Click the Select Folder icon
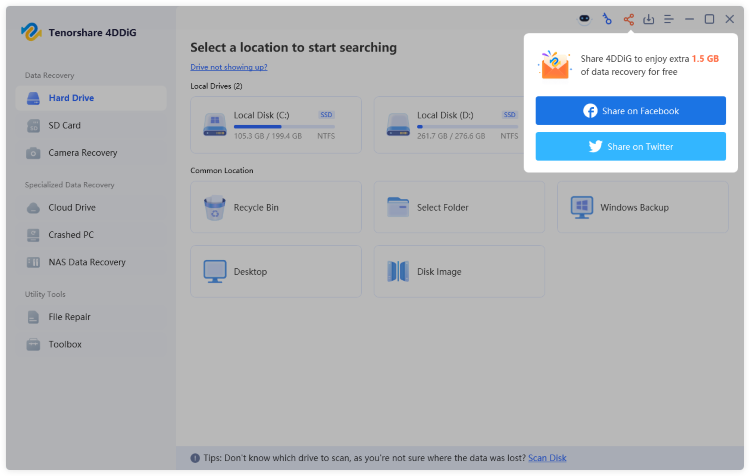Viewport: 750px width, 476px height. (x=398, y=207)
